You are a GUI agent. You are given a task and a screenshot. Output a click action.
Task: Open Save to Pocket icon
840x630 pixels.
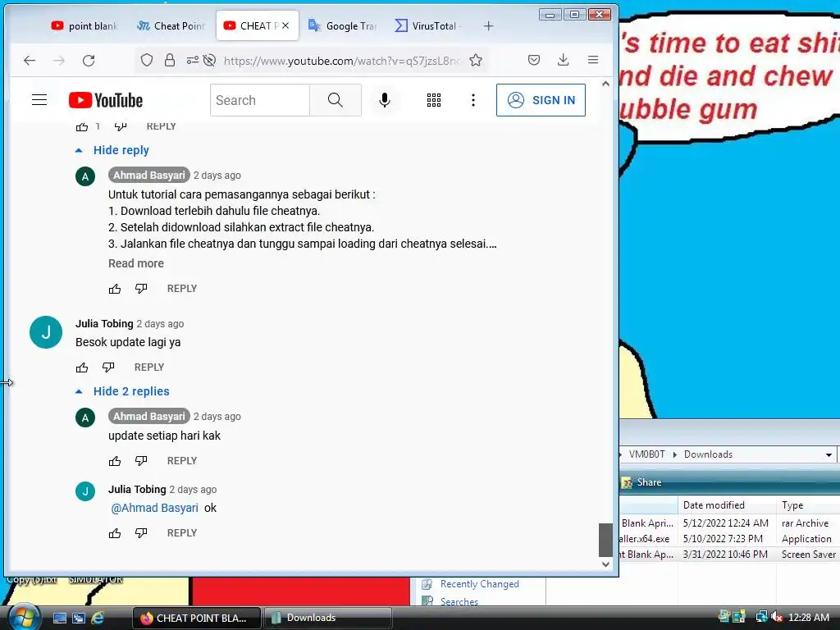coord(533,60)
